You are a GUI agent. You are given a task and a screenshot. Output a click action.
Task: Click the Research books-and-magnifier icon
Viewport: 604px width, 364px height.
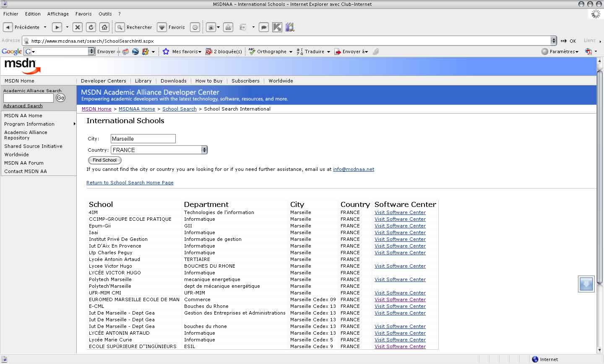(290, 27)
